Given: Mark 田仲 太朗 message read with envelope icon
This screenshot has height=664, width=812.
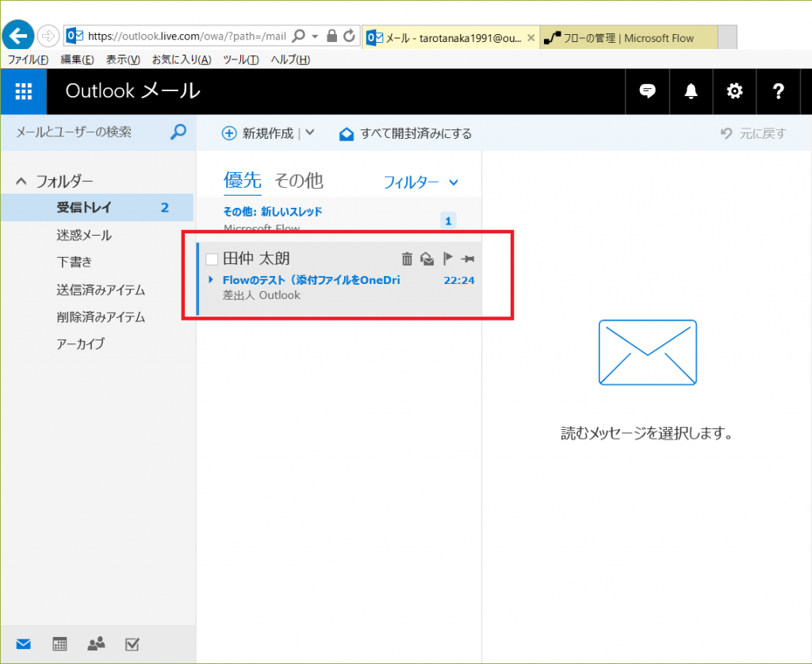Looking at the screenshot, I should tap(427, 259).
